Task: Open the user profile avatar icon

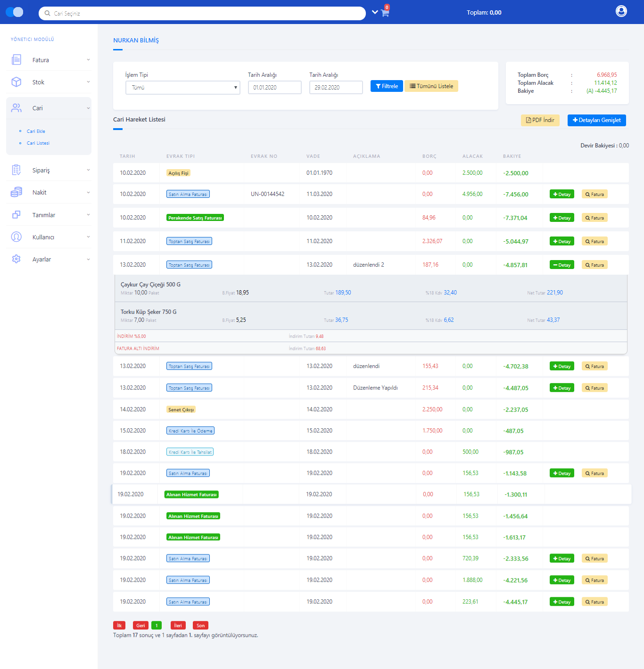Action: coord(621,11)
